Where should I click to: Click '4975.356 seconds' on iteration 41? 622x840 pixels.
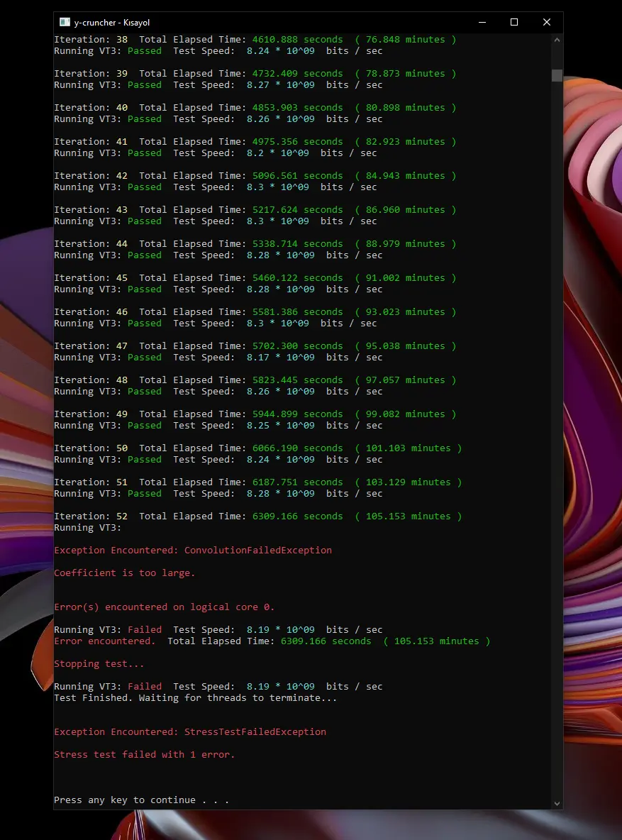(x=297, y=142)
